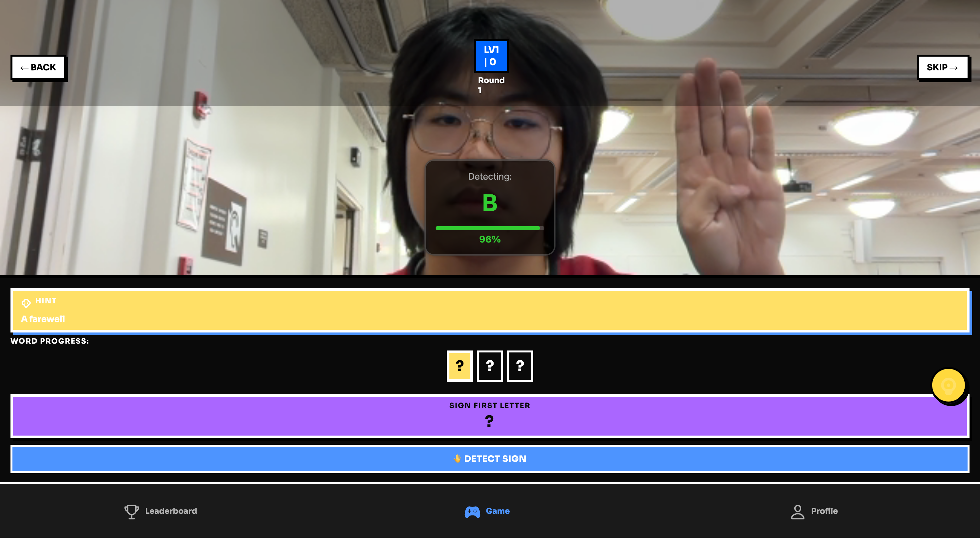Click the trophy Leaderboard icon
The width and height of the screenshot is (980, 538).
(132, 511)
